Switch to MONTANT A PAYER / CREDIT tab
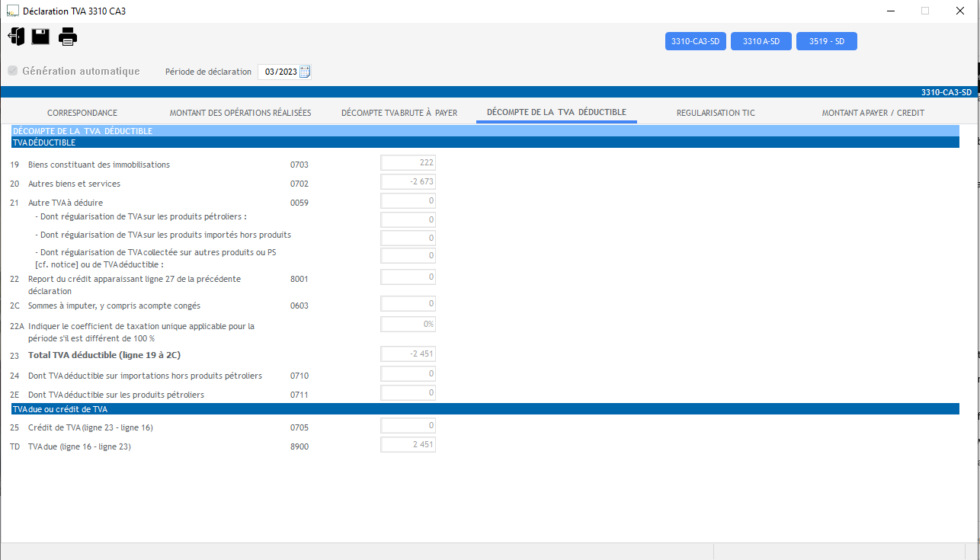Image resolution: width=980 pixels, height=560 pixels. click(873, 113)
